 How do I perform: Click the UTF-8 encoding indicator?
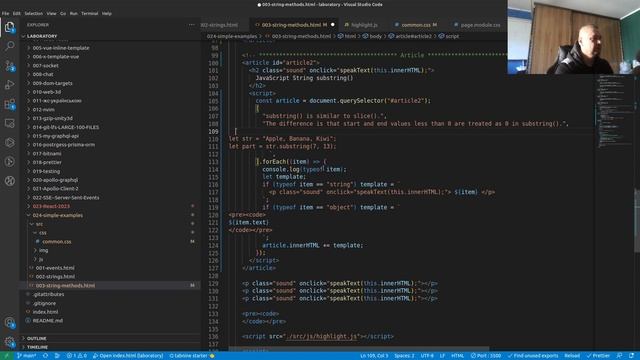click(427, 356)
